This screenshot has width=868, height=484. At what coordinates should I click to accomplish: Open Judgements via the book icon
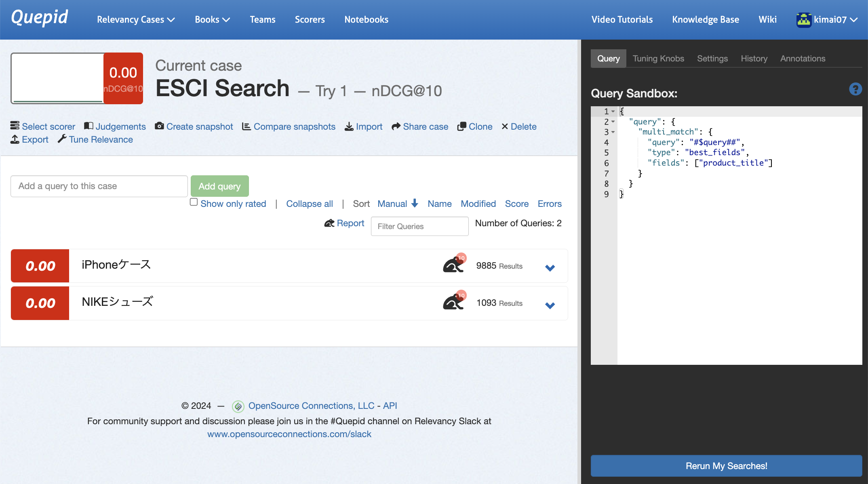88,126
